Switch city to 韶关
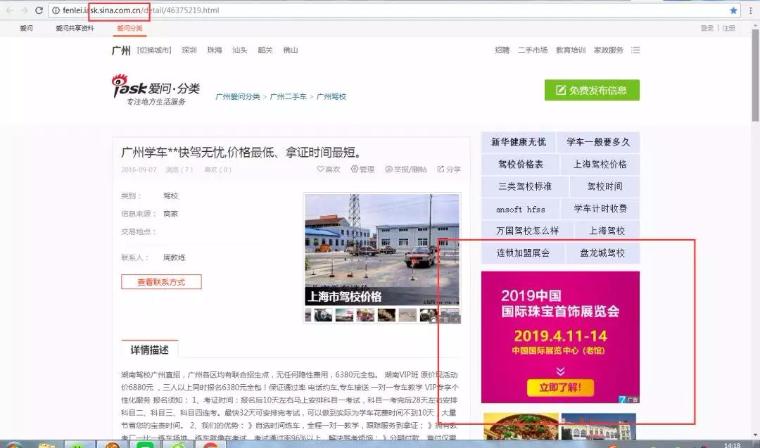The height and width of the screenshot is (448, 760). coord(265,50)
